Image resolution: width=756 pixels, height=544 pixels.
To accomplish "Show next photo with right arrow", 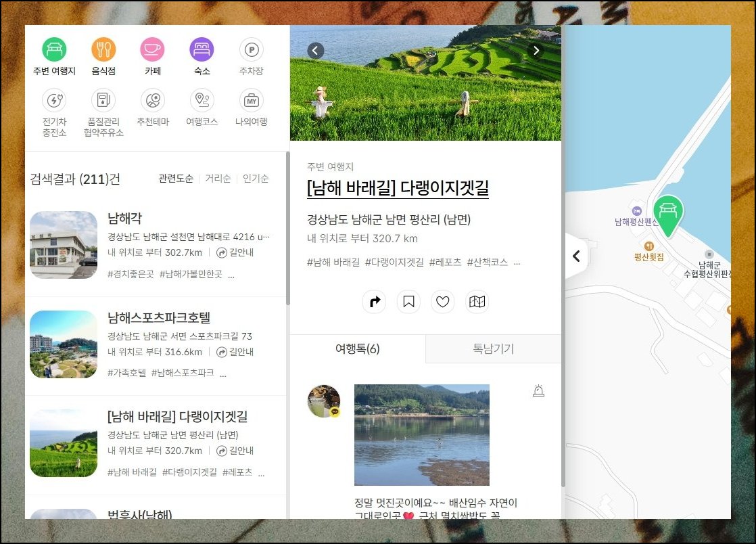I will coord(536,50).
